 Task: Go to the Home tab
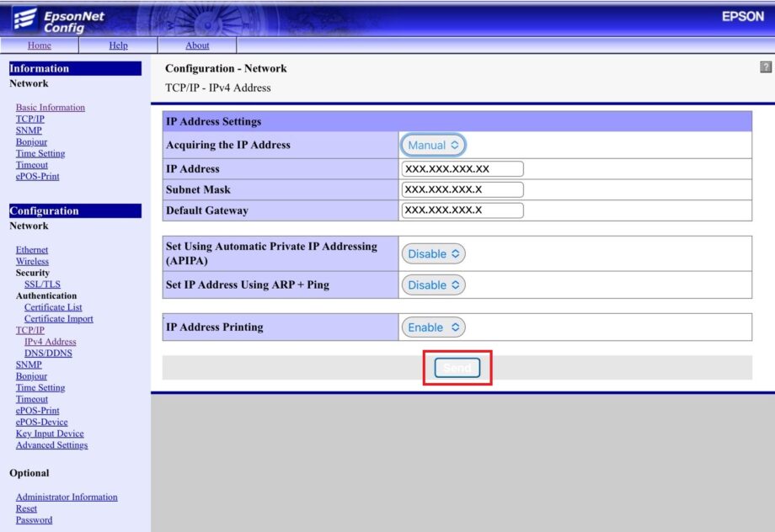39,45
